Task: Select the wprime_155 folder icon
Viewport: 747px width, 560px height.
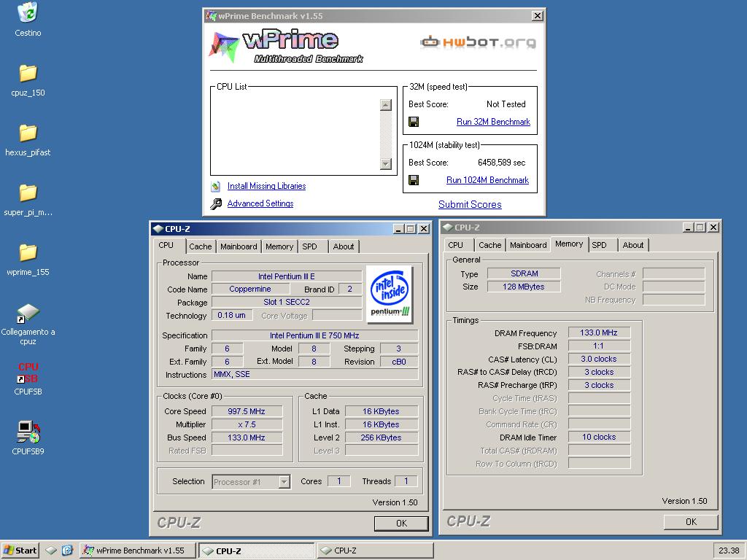Action: tap(28, 252)
